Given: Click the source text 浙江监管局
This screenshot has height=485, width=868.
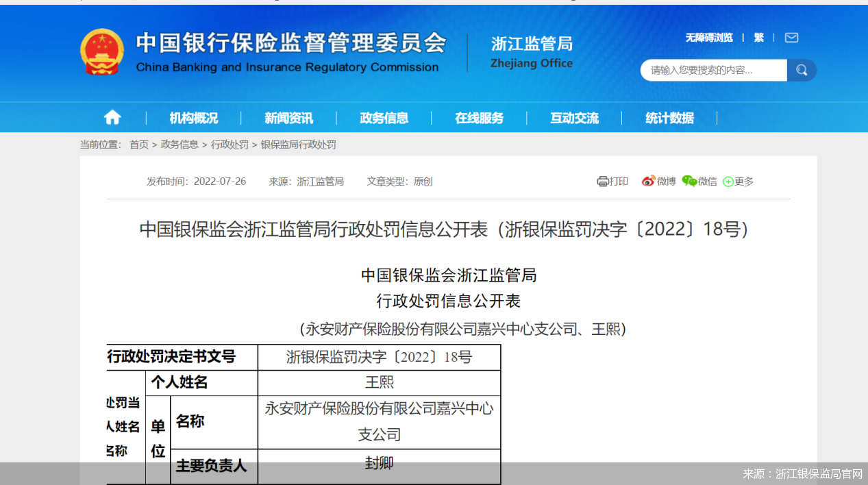Looking at the screenshot, I should coord(321,182).
